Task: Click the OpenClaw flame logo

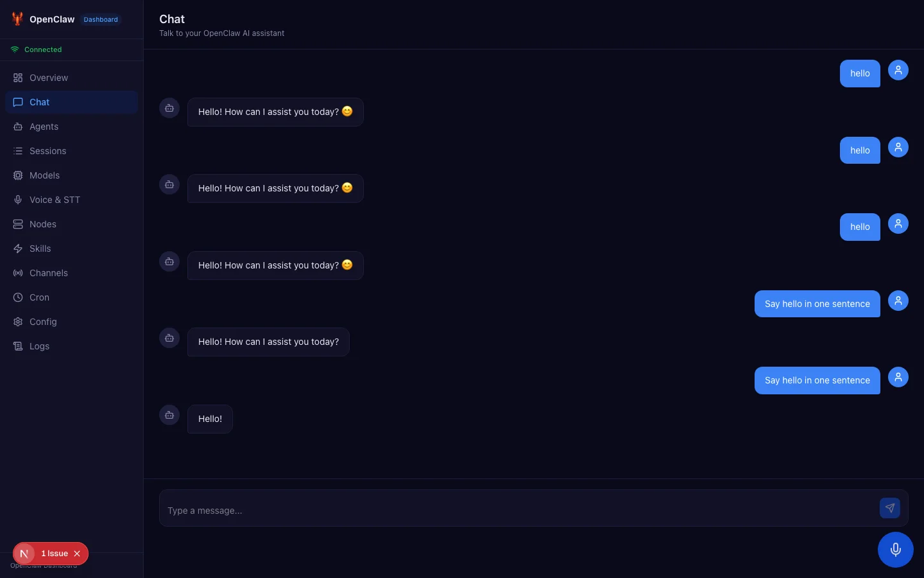Action: (17, 19)
